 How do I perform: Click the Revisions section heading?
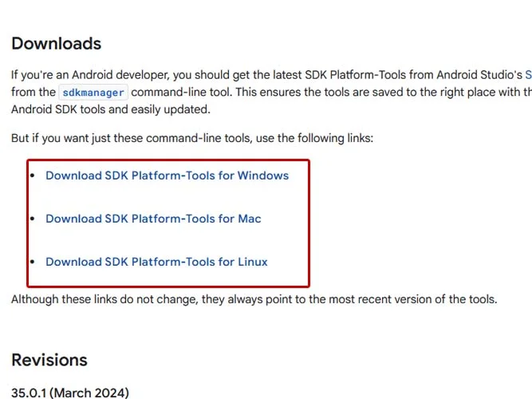tap(49, 360)
